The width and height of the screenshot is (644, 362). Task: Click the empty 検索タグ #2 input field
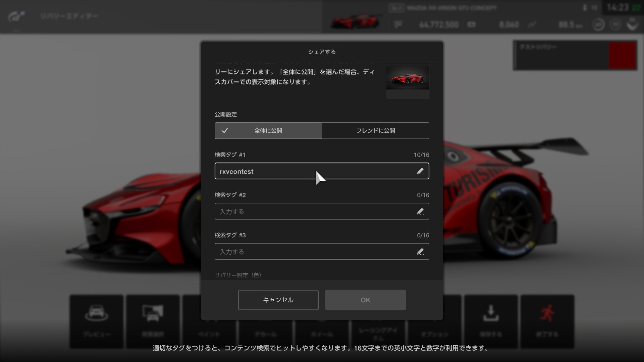pyautogui.click(x=312, y=212)
